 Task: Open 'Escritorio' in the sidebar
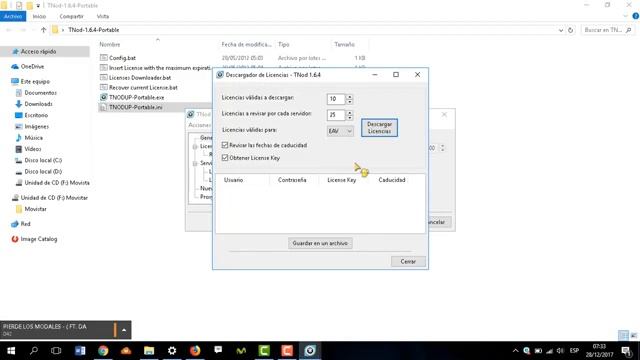(36, 115)
